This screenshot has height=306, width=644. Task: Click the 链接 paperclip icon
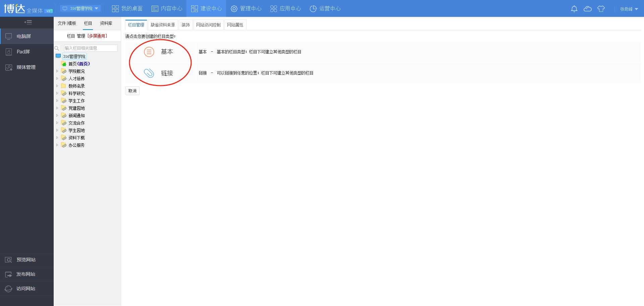[x=149, y=73]
